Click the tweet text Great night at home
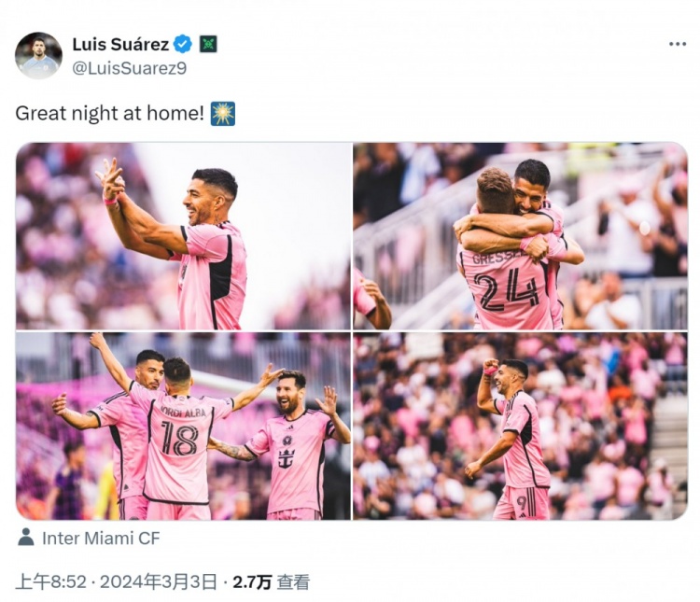The image size is (700, 602). [x=110, y=114]
